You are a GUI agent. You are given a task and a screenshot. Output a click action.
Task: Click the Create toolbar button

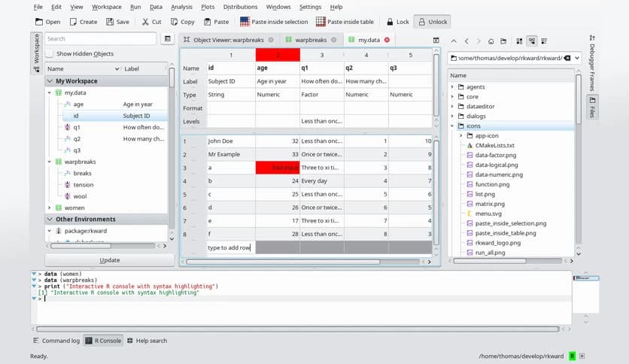(x=84, y=22)
